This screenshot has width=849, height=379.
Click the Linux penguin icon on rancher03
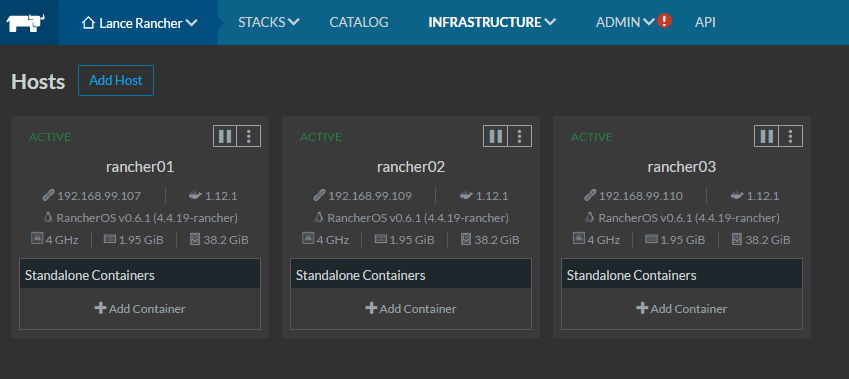coord(590,218)
